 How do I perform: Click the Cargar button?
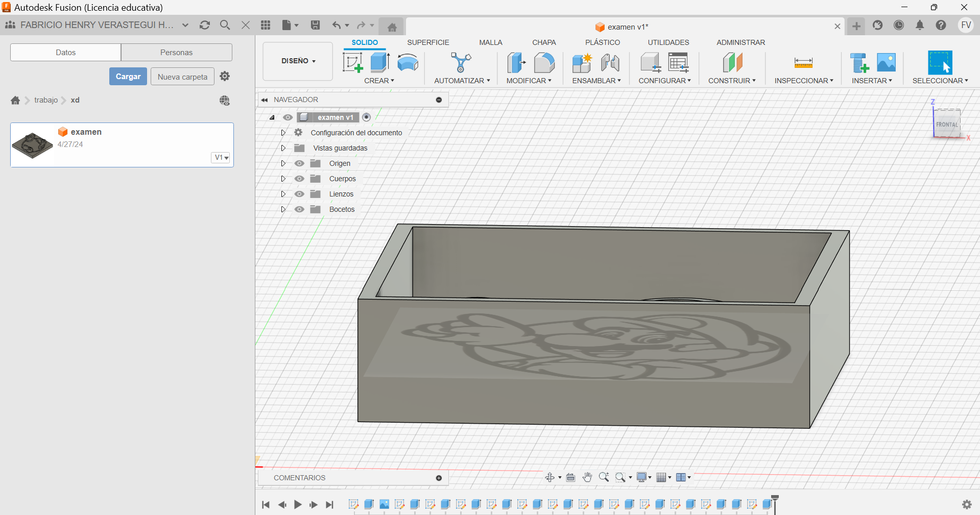coord(128,77)
